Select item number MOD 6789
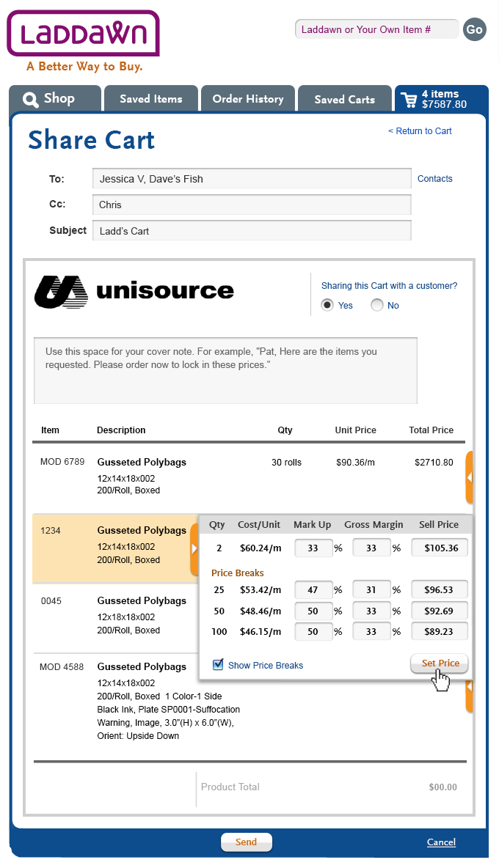This screenshot has width=499, height=868. (x=62, y=462)
